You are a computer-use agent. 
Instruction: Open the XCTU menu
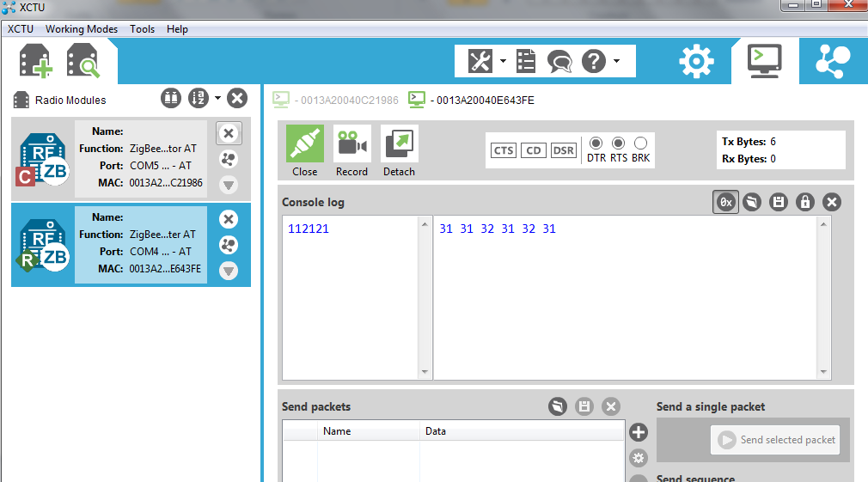[21, 28]
